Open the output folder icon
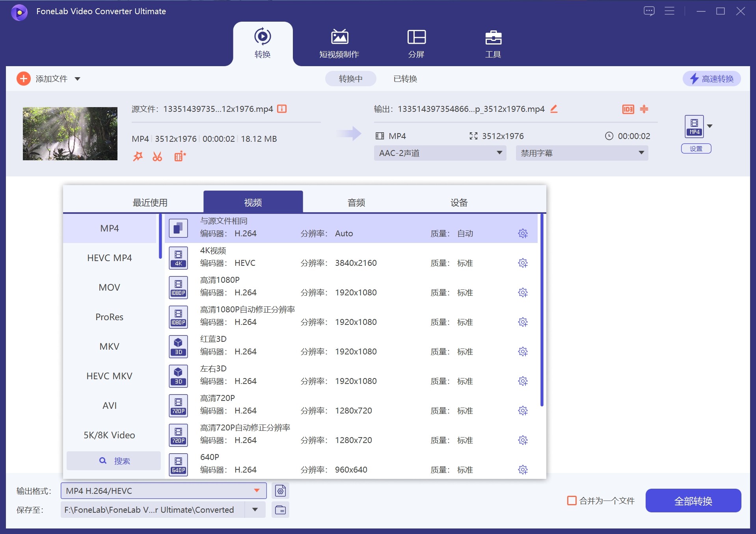The width and height of the screenshot is (756, 534). point(280,510)
